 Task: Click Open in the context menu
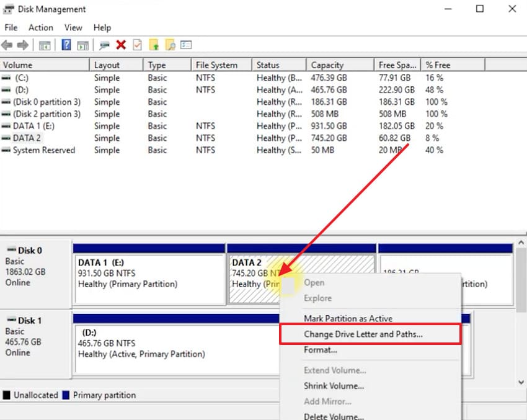(x=314, y=282)
